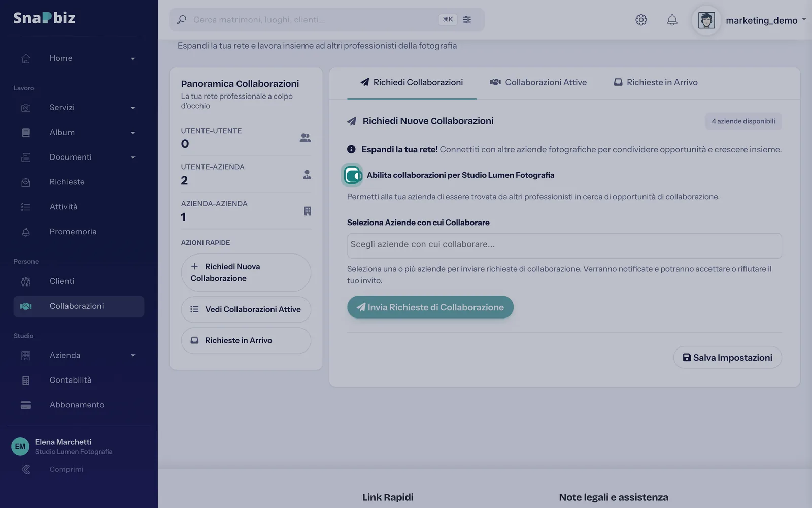Viewport: 812px width, 508px height.
Task: Click the marketing_demo profile avatar
Action: (x=706, y=20)
